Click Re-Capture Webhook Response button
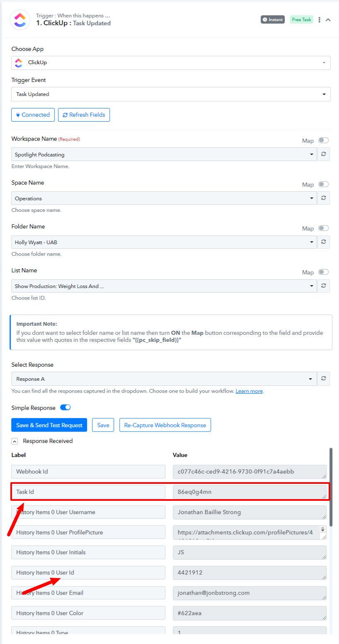Viewport: 339px width, 644px height. [x=165, y=425]
